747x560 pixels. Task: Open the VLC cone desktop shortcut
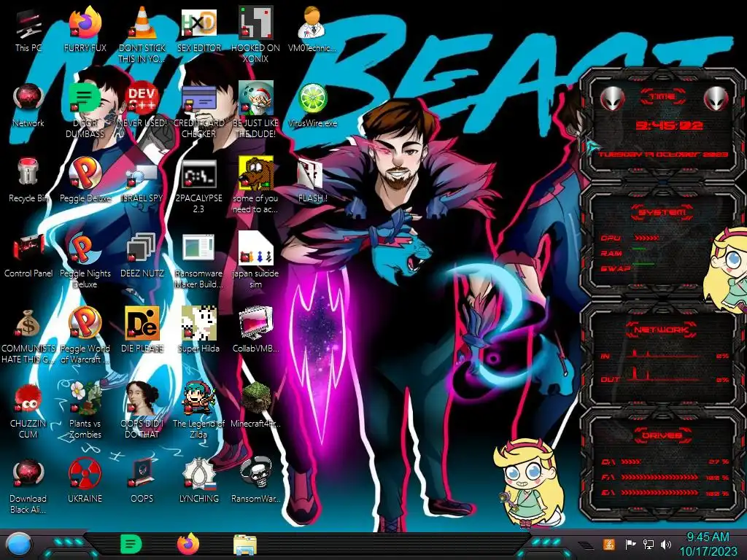tap(142, 23)
